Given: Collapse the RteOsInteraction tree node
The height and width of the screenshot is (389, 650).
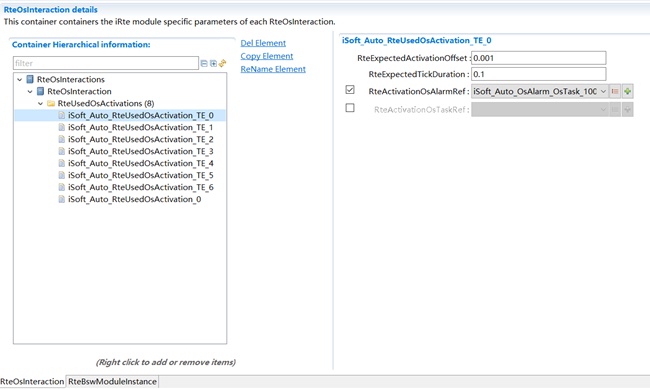Looking at the screenshot, I should click(x=30, y=92).
